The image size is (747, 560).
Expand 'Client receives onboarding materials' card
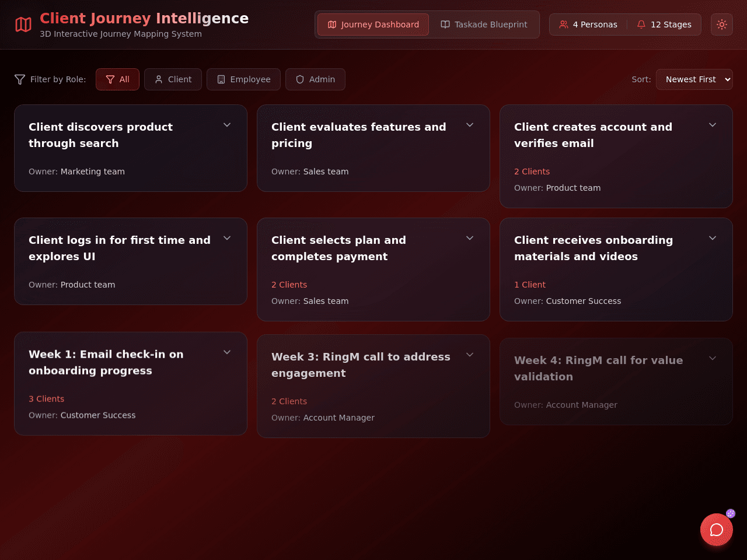pos(713,238)
